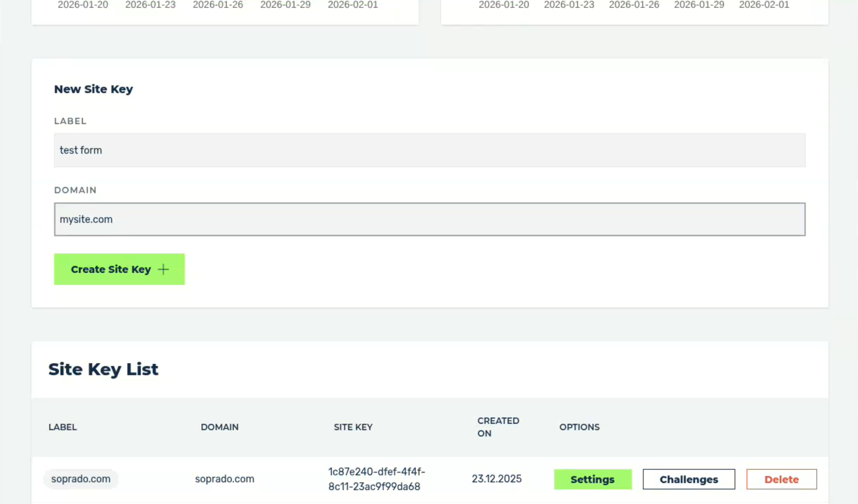858x504 pixels.
Task: Click the soprado.com label chip in the table
Action: pyautogui.click(x=80, y=479)
